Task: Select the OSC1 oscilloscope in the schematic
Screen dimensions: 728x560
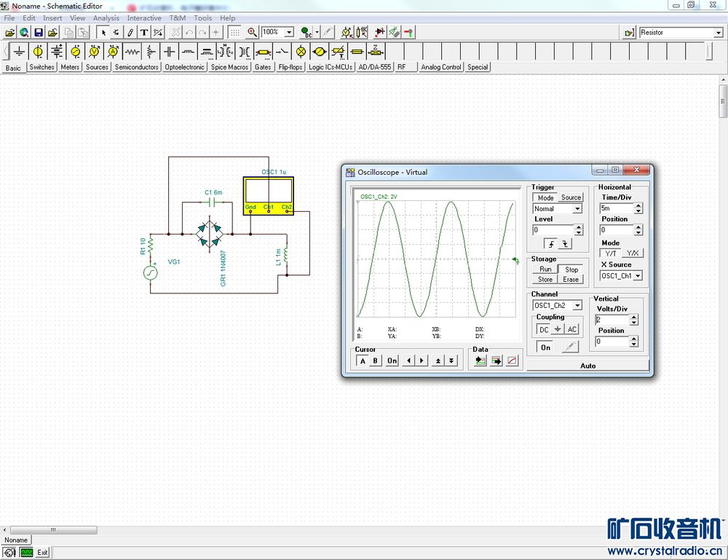Action: click(x=269, y=195)
